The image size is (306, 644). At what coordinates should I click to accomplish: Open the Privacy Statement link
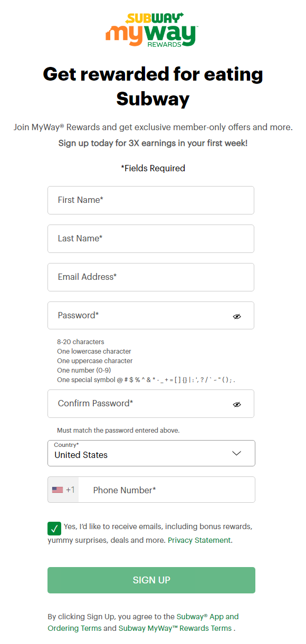click(x=199, y=540)
